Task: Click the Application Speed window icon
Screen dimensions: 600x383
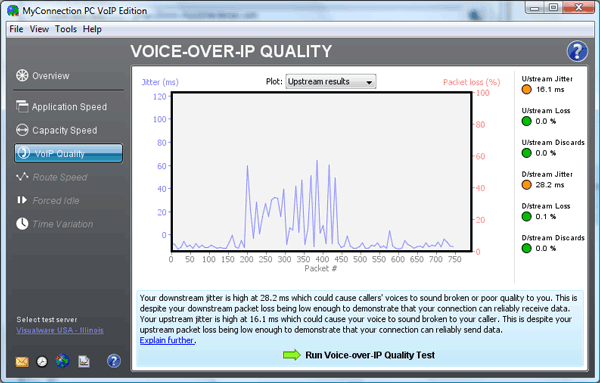Action: (x=22, y=106)
